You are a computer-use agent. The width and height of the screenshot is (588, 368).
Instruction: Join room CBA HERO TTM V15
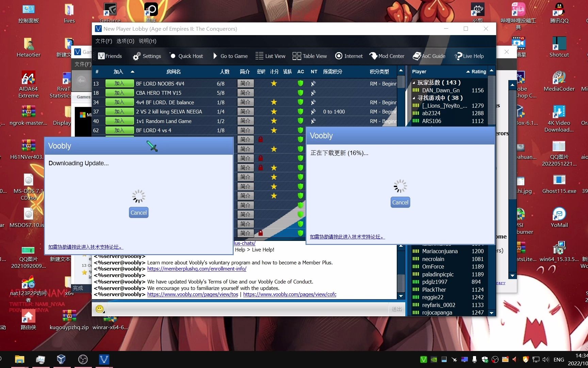(119, 93)
